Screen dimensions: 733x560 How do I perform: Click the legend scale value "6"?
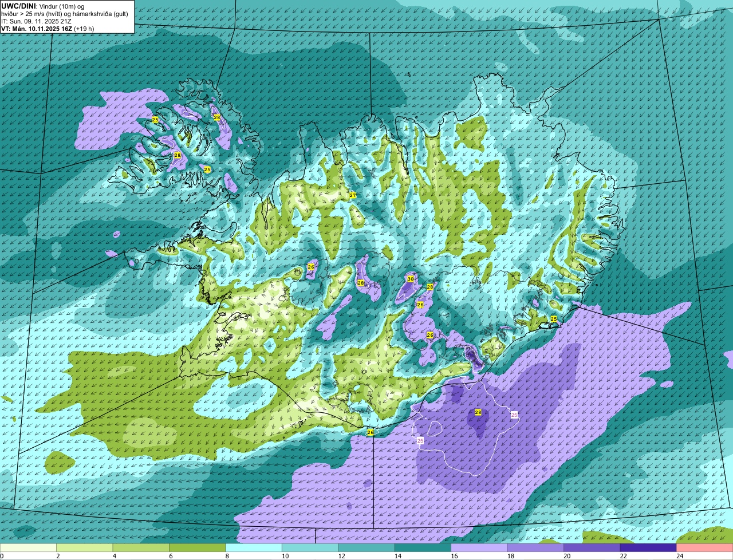(x=171, y=556)
